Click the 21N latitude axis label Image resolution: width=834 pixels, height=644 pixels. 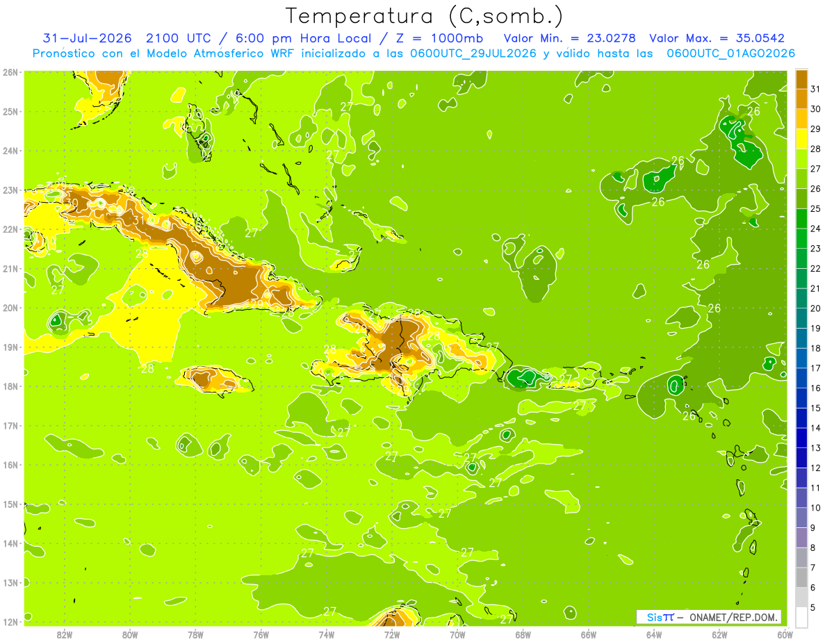(x=10, y=268)
